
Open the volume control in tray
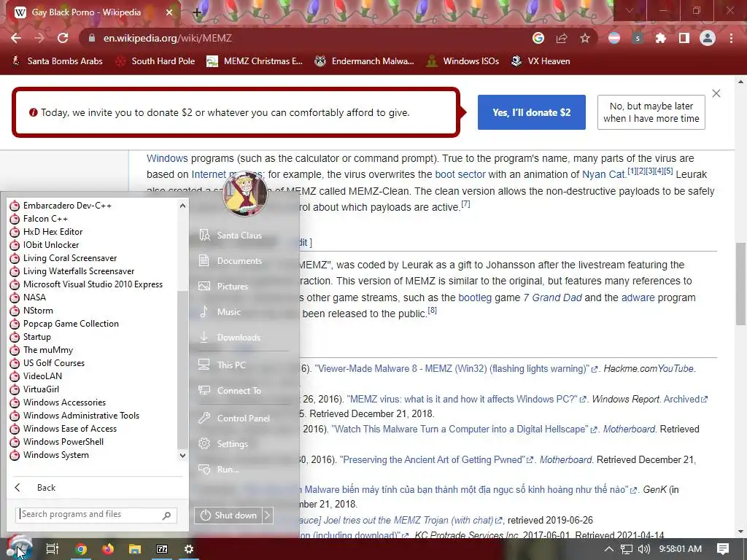point(643,549)
